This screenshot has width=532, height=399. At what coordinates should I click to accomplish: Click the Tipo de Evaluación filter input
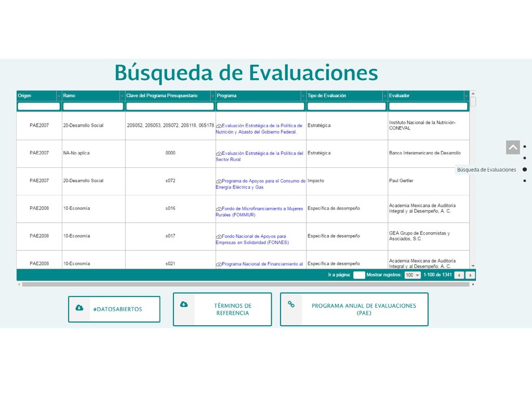coord(347,107)
